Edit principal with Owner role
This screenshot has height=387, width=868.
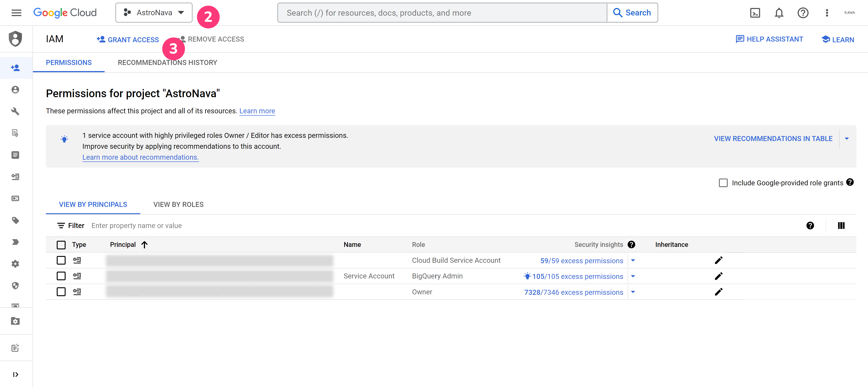point(718,292)
